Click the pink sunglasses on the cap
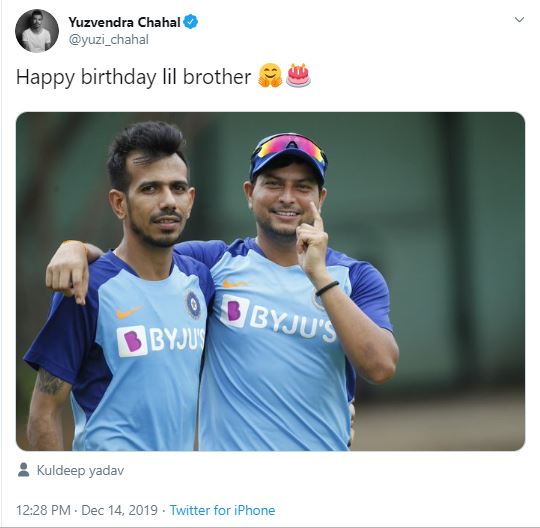Screen dimensions: 540x528 [289, 146]
